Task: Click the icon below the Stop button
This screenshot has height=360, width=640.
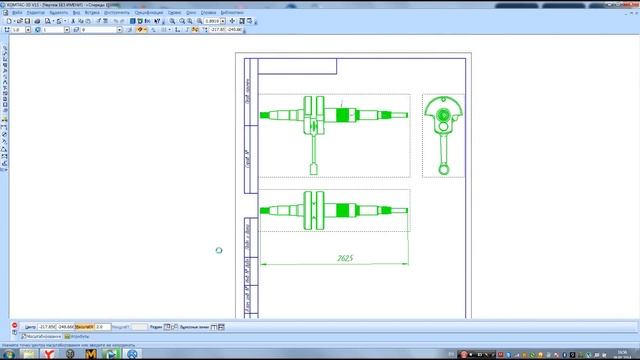Action: pyautogui.click(x=15, y=333)
